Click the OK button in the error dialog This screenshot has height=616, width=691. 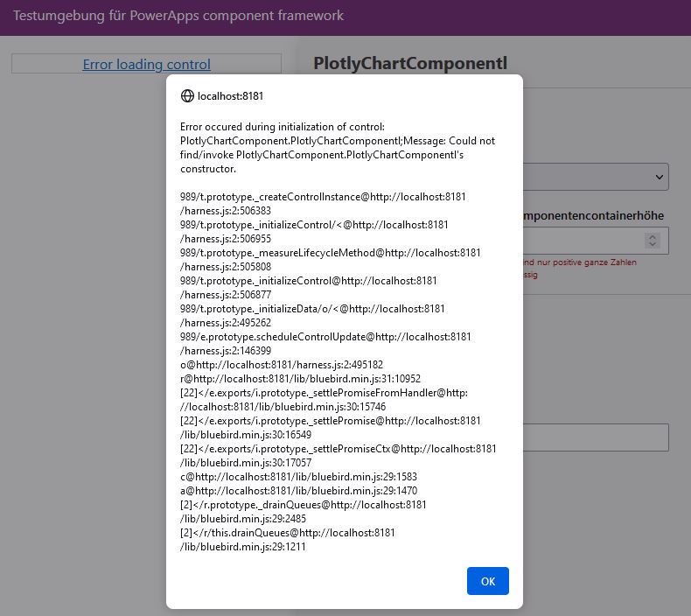coord(487,581)
